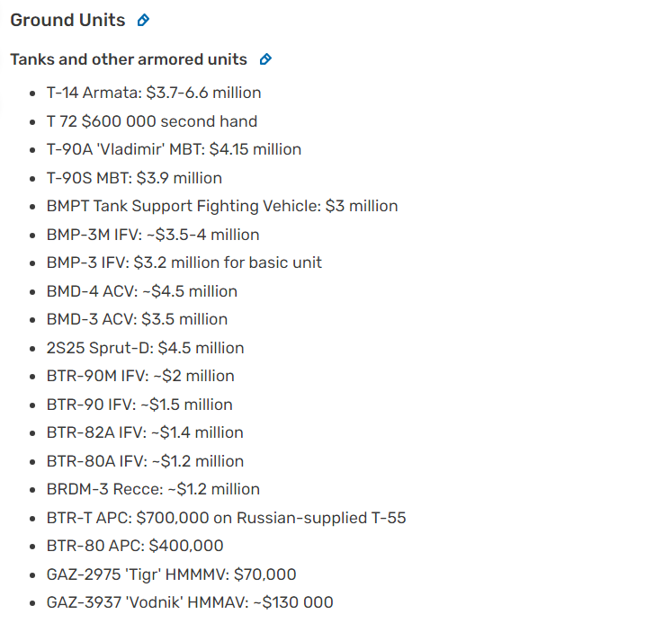Click the GAZ-2975 'Tigr' HMMMV entry

(171, 574)
